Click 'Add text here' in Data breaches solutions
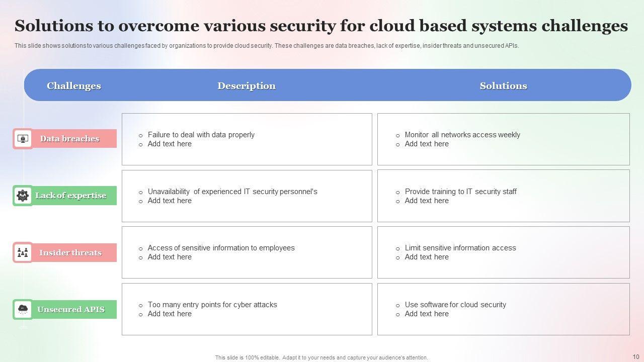 (427, 144)
